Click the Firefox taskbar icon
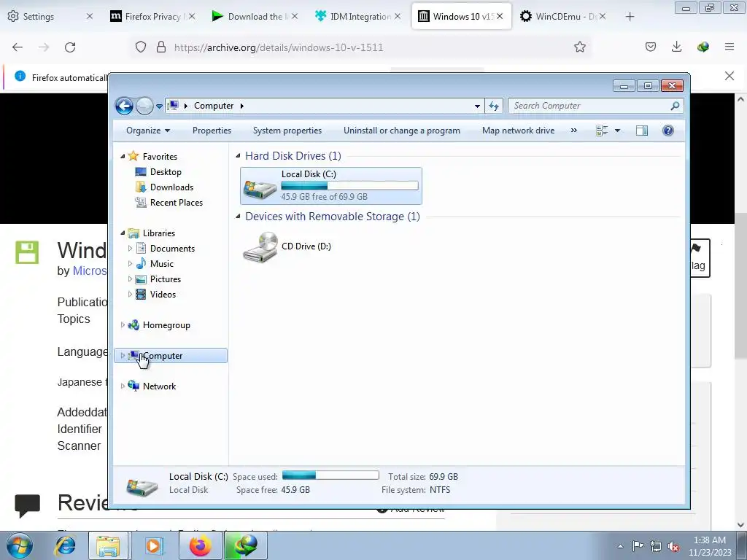This screenshot has width=747, height=560. 200,545
